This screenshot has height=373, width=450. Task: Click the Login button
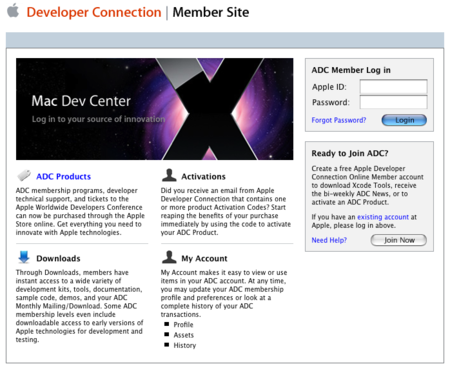point(404,120)
